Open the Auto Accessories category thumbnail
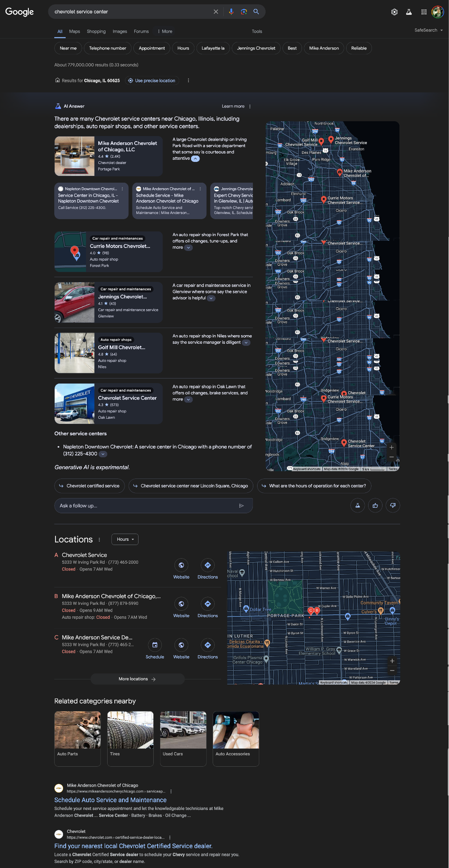The height and width of the screenshot is (868, 449). pyautogui.click(x=236, y=738)
